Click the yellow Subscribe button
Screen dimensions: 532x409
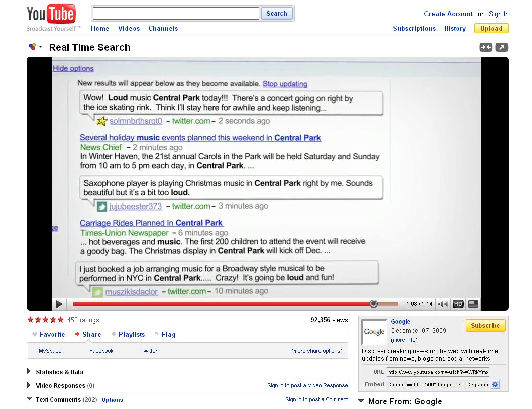(485, 326)
